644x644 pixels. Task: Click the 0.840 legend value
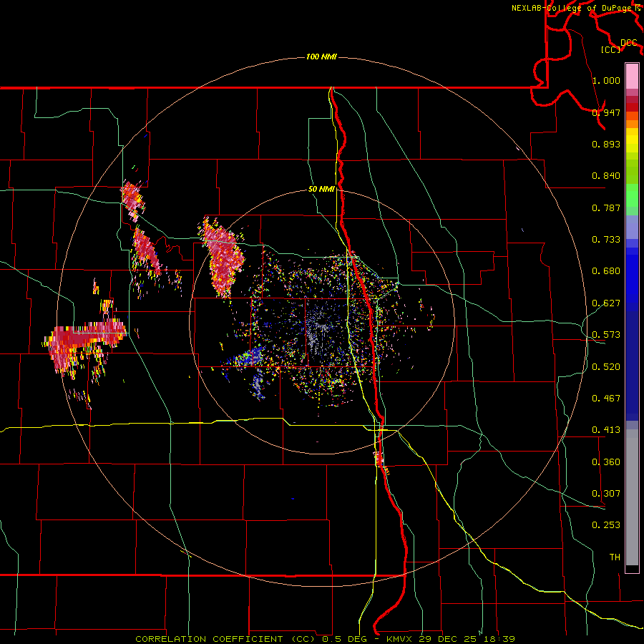(606, 176)
